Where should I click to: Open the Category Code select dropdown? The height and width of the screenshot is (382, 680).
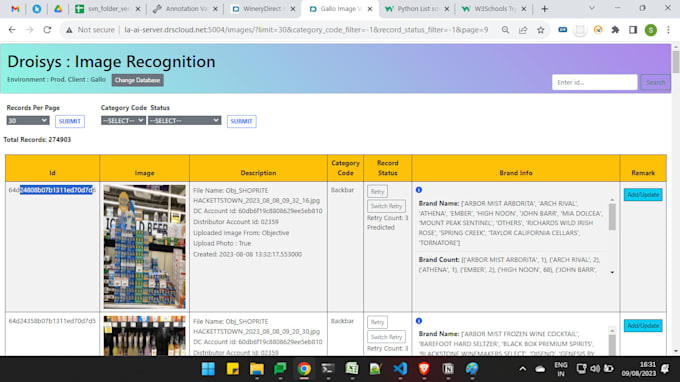(123, 121)
